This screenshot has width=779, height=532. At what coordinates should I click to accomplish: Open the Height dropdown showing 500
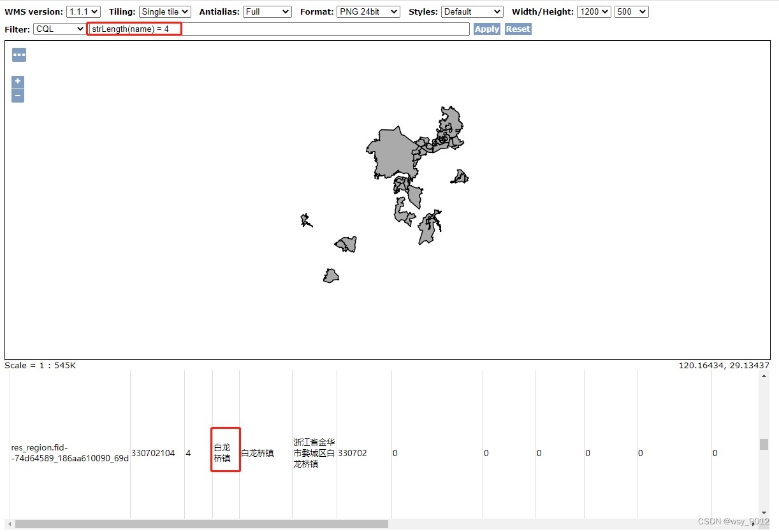click(x=631, y=11)
